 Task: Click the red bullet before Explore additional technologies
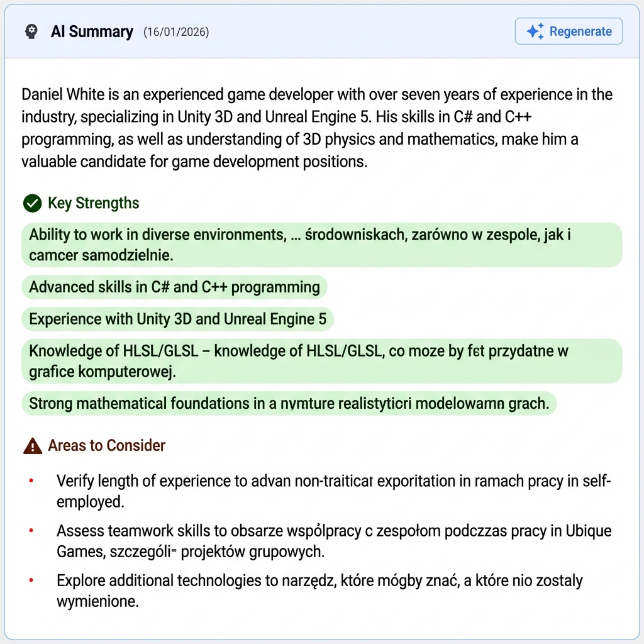(x=31, y=580)
